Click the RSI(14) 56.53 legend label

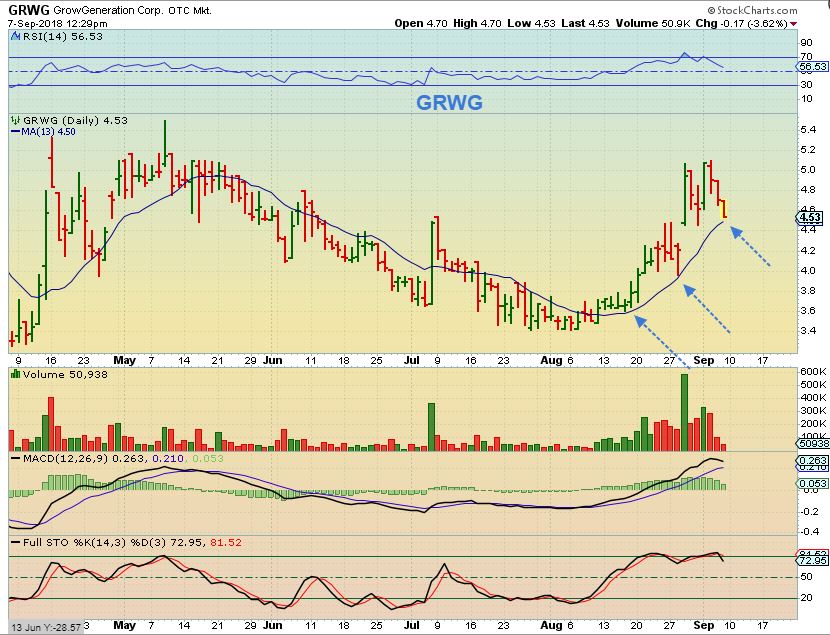pos(62,37)
